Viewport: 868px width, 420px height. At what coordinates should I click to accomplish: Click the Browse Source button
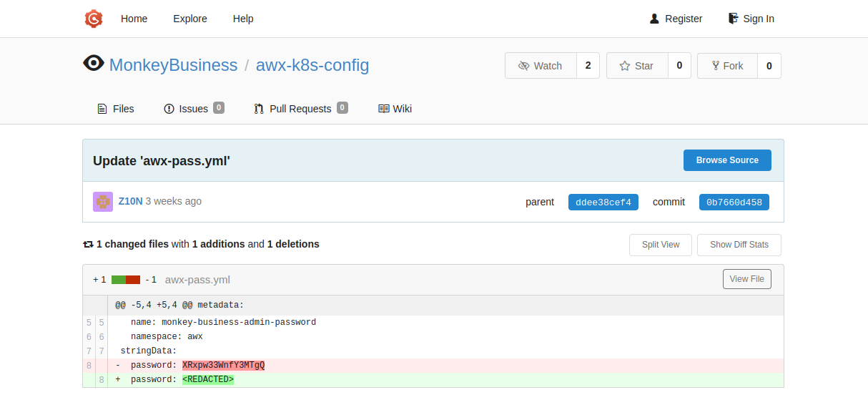(x=727, y=160)
